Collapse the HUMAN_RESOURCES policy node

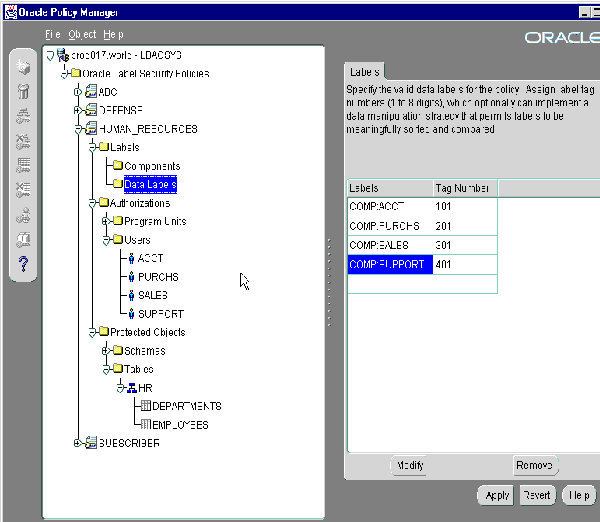click(x=78, y=129)
